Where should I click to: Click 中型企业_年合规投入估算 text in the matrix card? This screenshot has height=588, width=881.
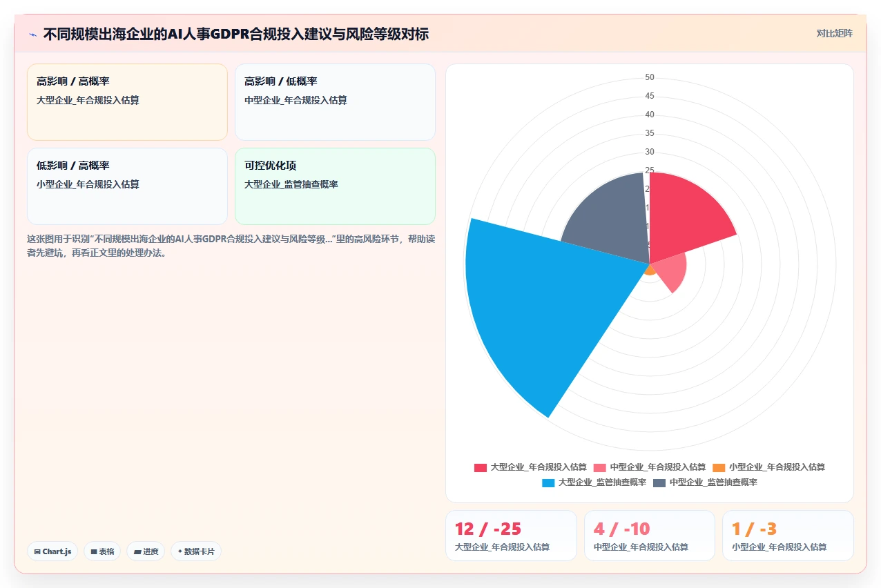[296, 100]
